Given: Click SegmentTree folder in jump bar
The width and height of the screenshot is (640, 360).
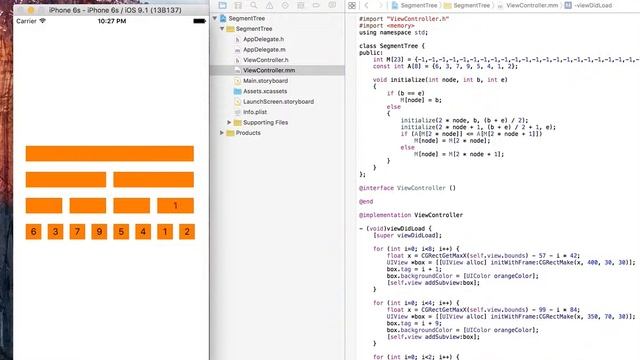Looking at the screenshot, I should tap(467, 5).
